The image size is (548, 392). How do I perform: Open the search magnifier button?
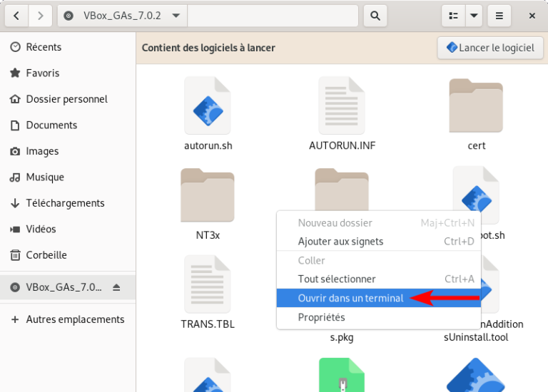click(x=375, y=16)
